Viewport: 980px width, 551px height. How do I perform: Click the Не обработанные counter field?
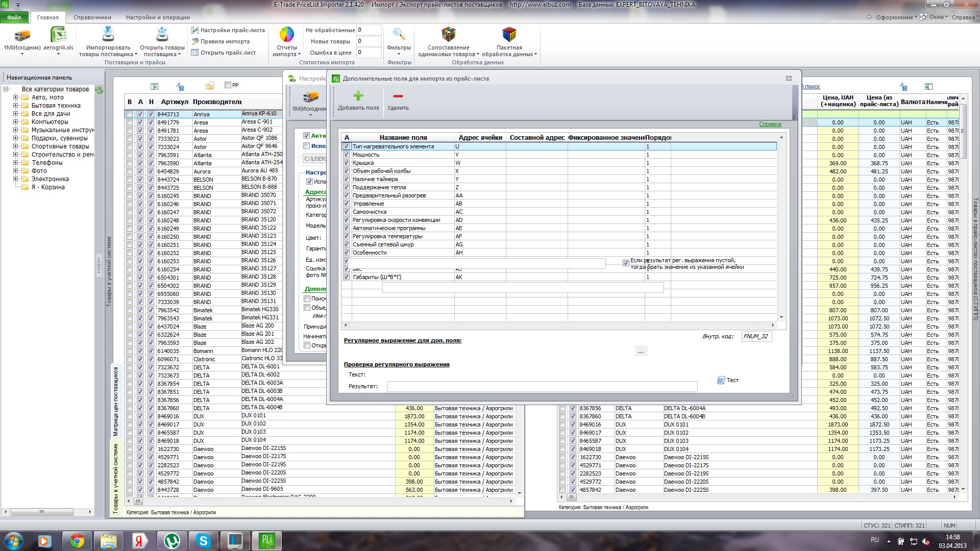click(369, 30)
